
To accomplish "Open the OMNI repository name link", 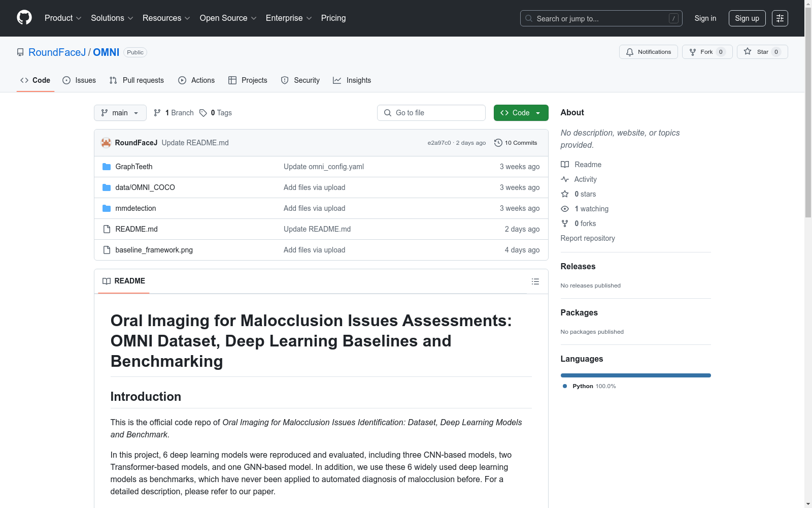I will (106, 52).
